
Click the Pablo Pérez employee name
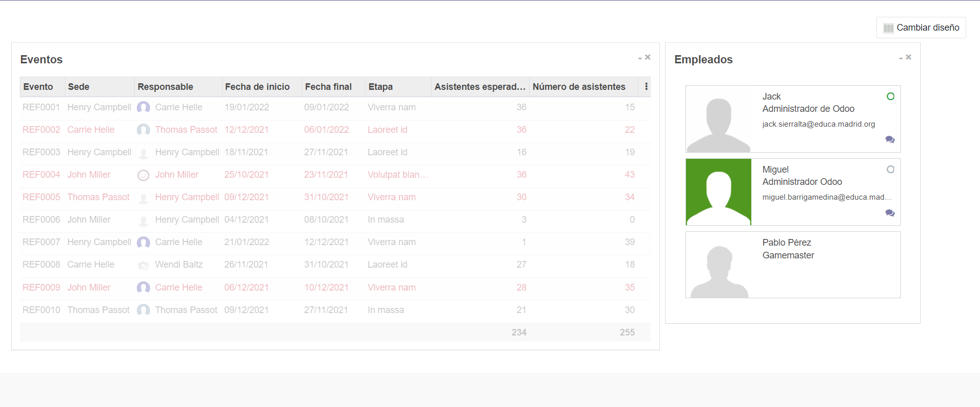pyautogui.click(x=787, y=243)
